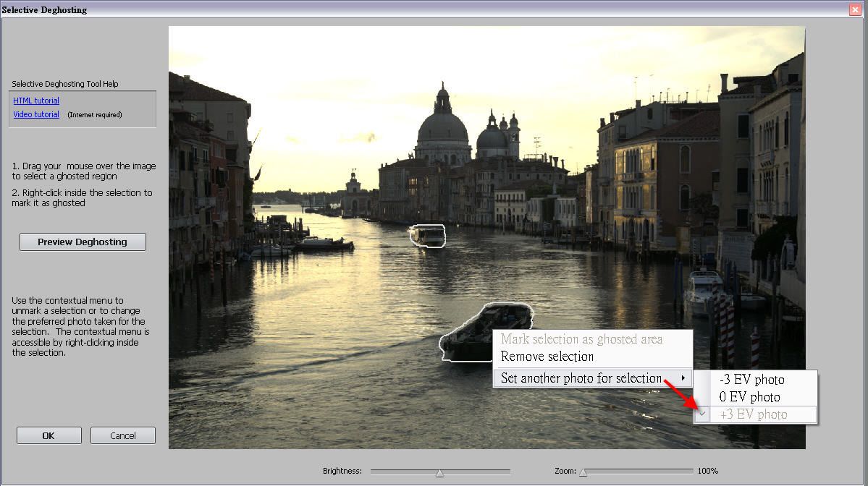Viewport: 868px width, 486px height.
Task: Select the 0 EV photo option
Action: [x=749, y=397]
